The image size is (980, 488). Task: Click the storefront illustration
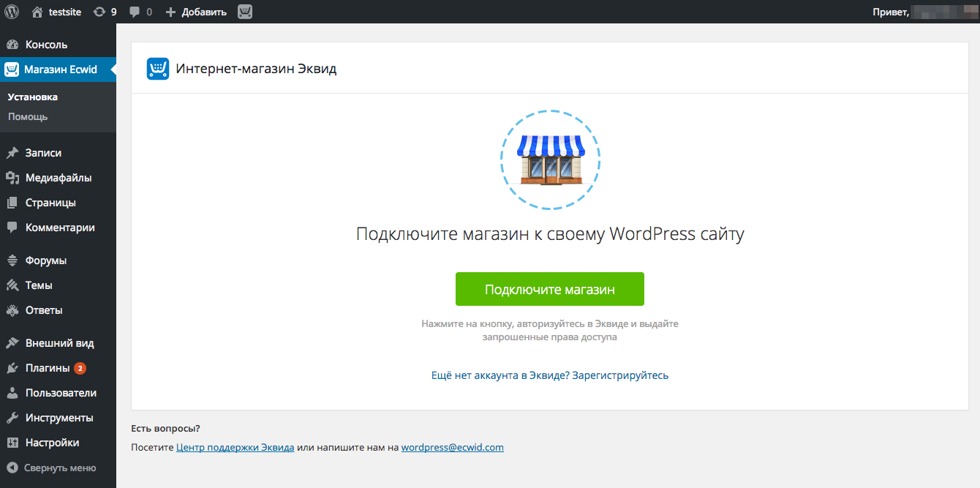pyautogui.click(x=550, y=159)
